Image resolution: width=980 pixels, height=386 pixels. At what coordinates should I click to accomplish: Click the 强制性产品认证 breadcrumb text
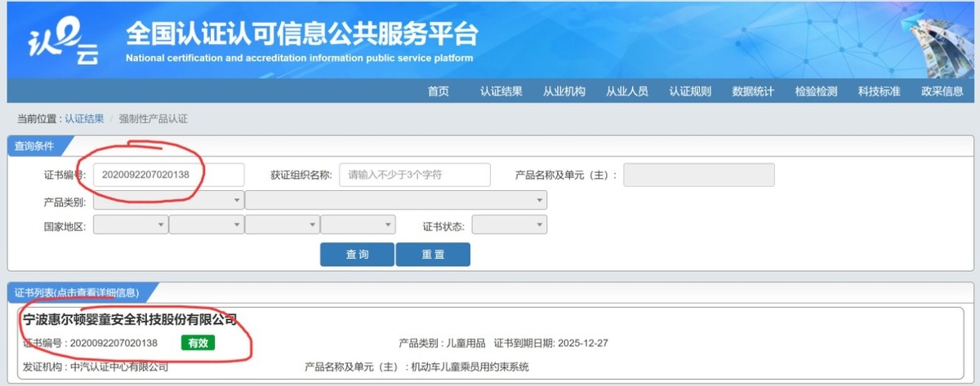(154, 119)
